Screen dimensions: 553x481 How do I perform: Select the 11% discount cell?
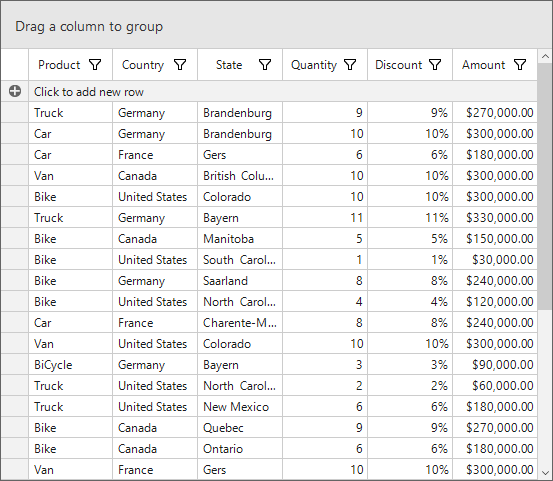click(x=410, y=218)
